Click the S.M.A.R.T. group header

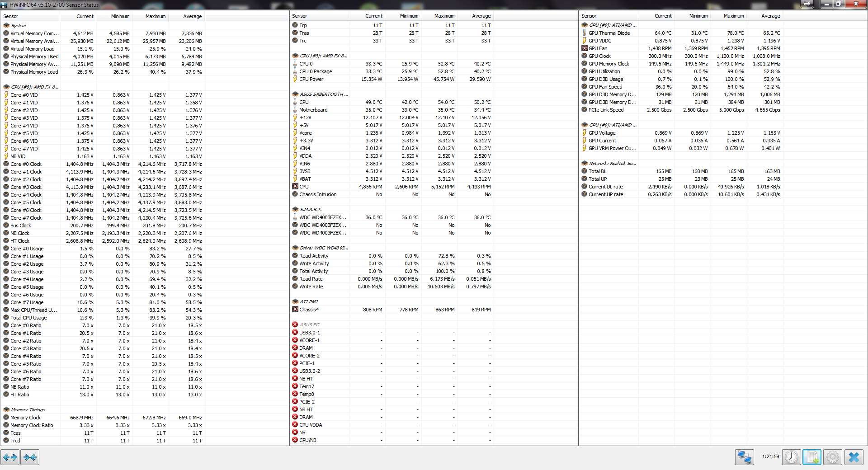click(x=310, y=210)
